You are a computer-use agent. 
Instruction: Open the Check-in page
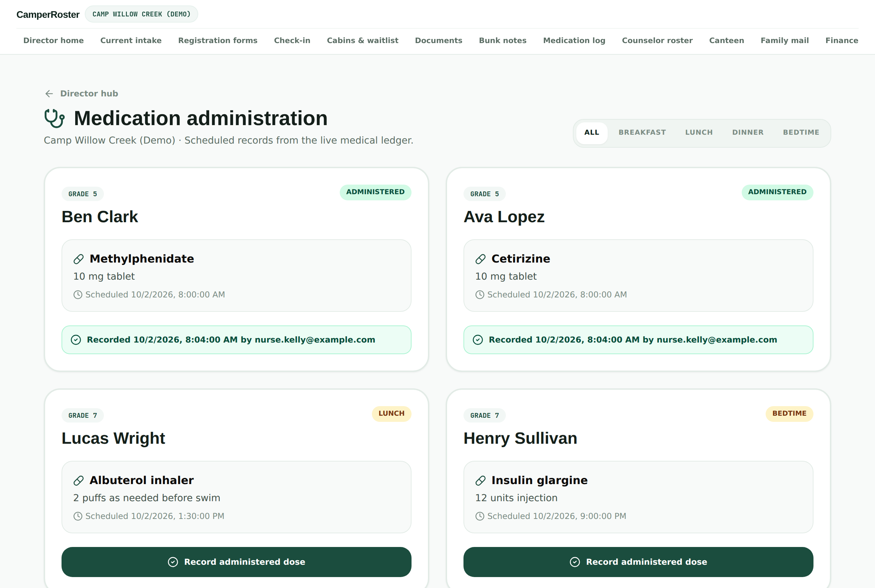point(292,40)
